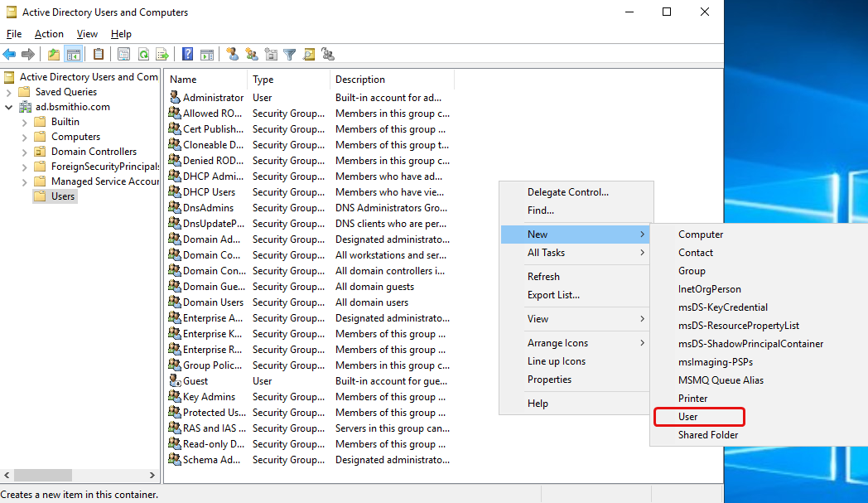Click the Active Directory Users root icon
This screenshot has width=868, height=503.
click(9, 77)
